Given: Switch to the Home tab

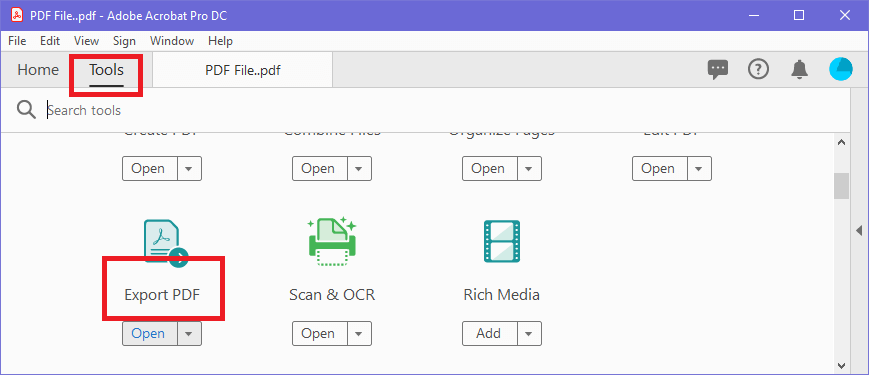Looking at the screenshot, I should [x=38, y=70].
